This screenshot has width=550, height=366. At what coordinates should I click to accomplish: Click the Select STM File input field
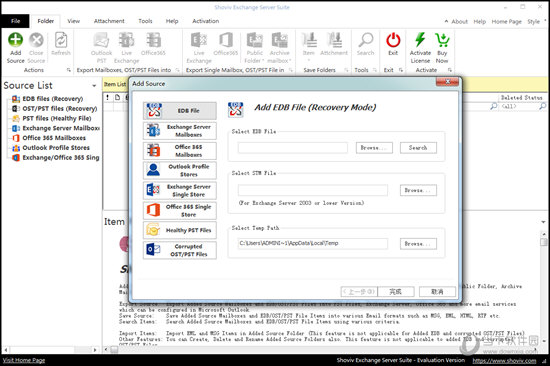(313, 190)
